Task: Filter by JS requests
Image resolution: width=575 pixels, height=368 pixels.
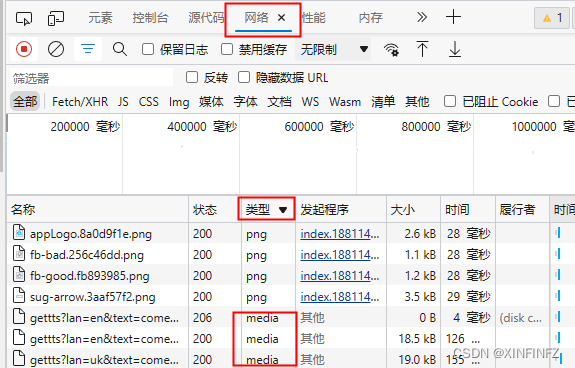Action: [x=123, y=102]
